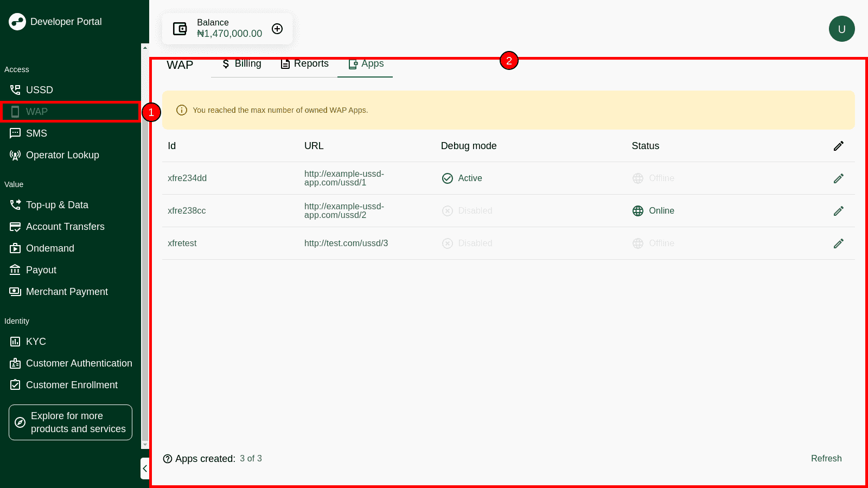Click Explore for more products and services
This screenshot has width=868, height=488.
pyautogui.click(x=71, y=422)
